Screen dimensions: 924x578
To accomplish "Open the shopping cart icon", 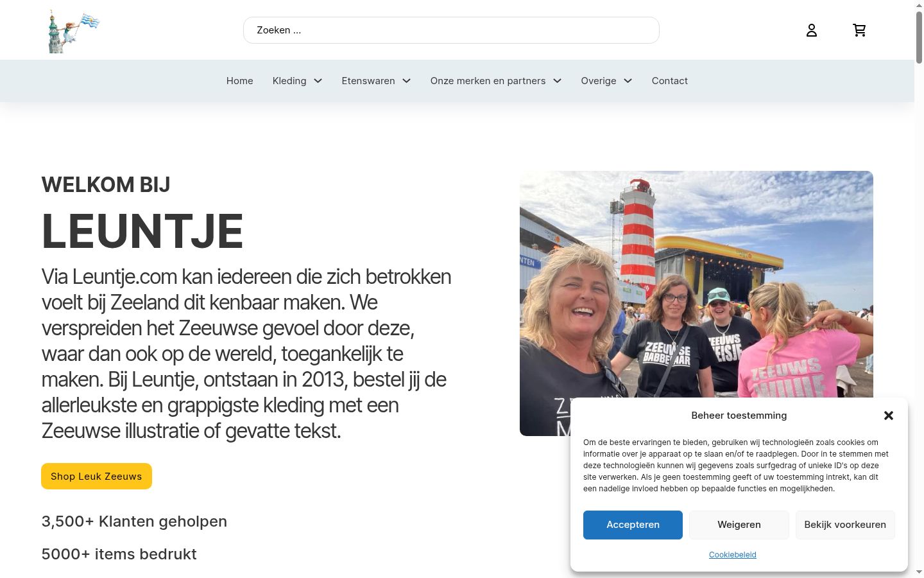I will pyautogui.click(x=859, y=30).
